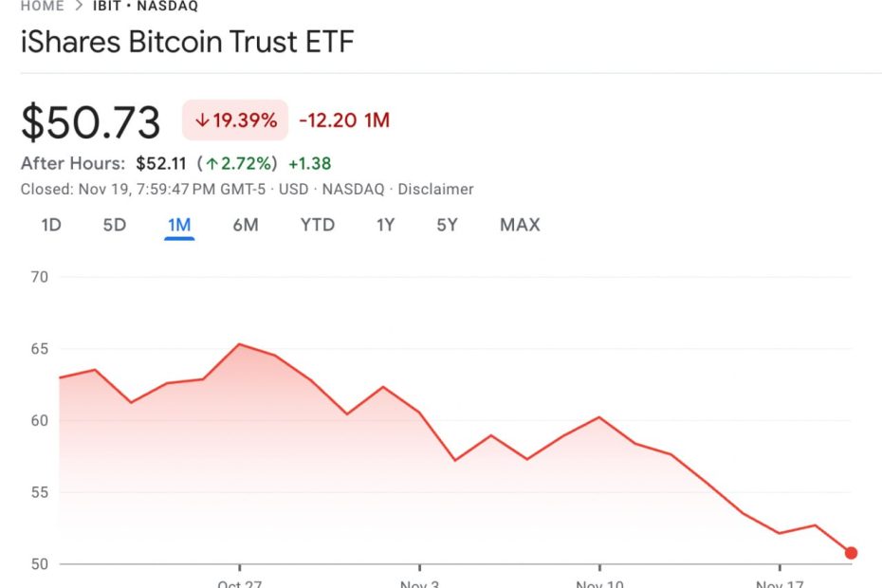Click the iShares Bitcoin Trust ETF title
882x588 pixels.
[x=187, y=43]
